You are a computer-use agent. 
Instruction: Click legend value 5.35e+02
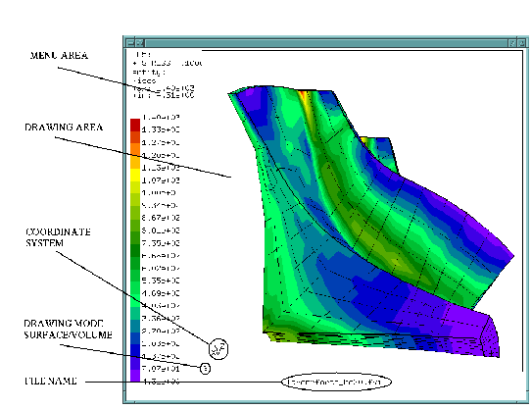pos(161,281)
